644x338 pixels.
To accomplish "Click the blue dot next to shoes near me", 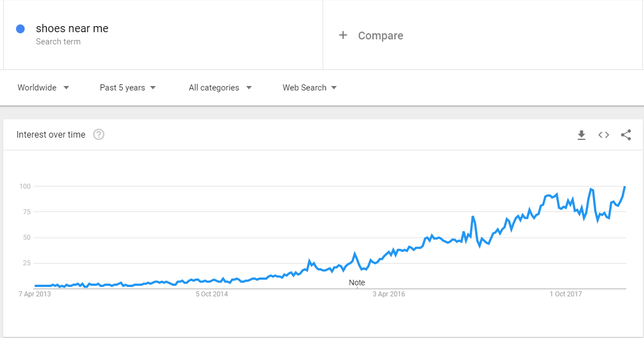I will 20,29.
